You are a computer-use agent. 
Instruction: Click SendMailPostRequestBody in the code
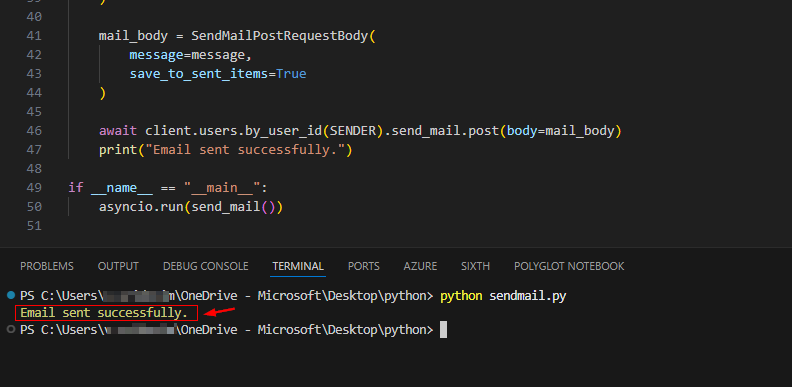pos(280,36)
